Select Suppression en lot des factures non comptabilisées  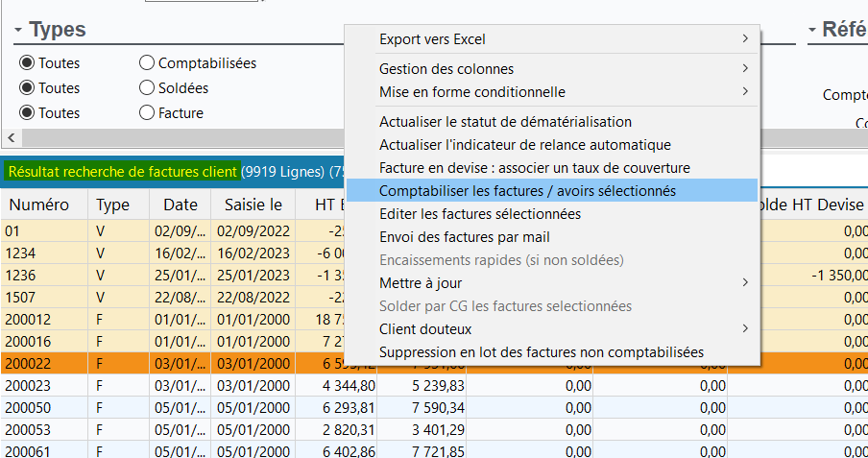(541, 352)
